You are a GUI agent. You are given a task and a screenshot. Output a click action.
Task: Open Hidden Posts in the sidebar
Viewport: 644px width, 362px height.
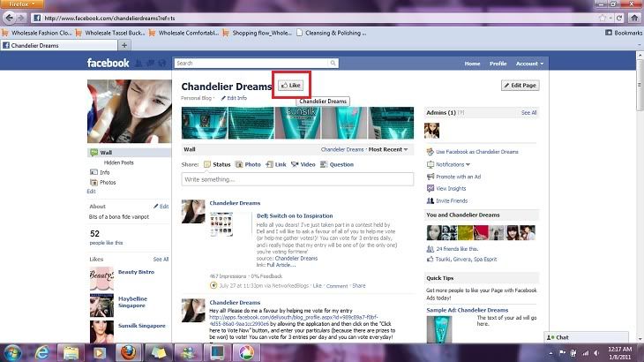coord(119,162)
